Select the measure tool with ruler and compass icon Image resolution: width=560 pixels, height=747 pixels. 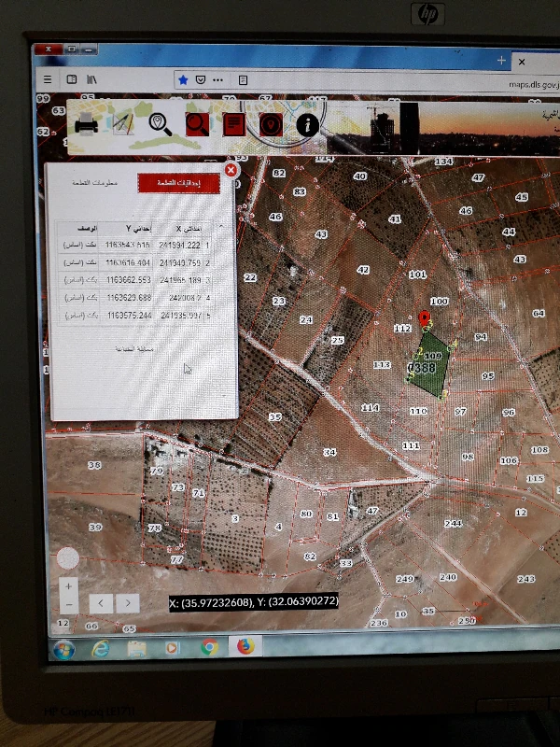[x=123, y=123]
